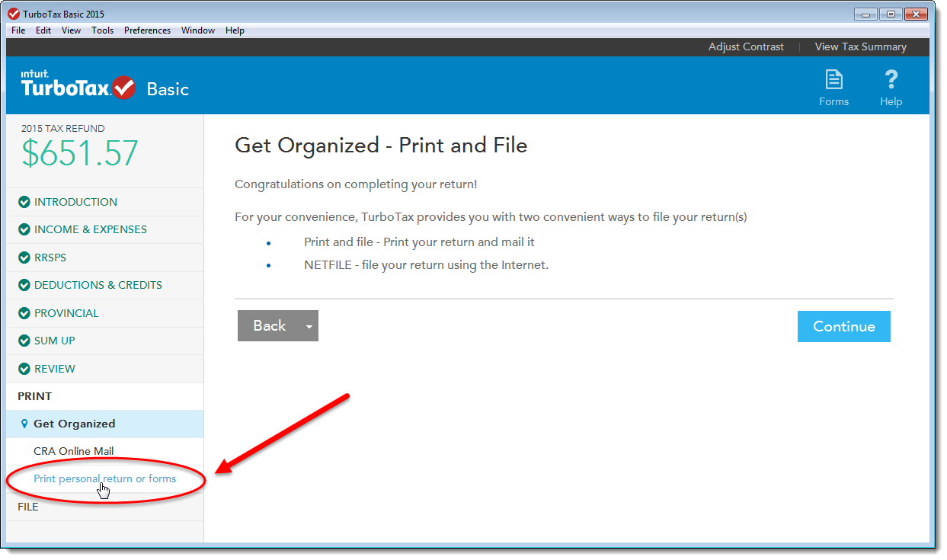Select Print personal return or forms

tap(105, 478)
